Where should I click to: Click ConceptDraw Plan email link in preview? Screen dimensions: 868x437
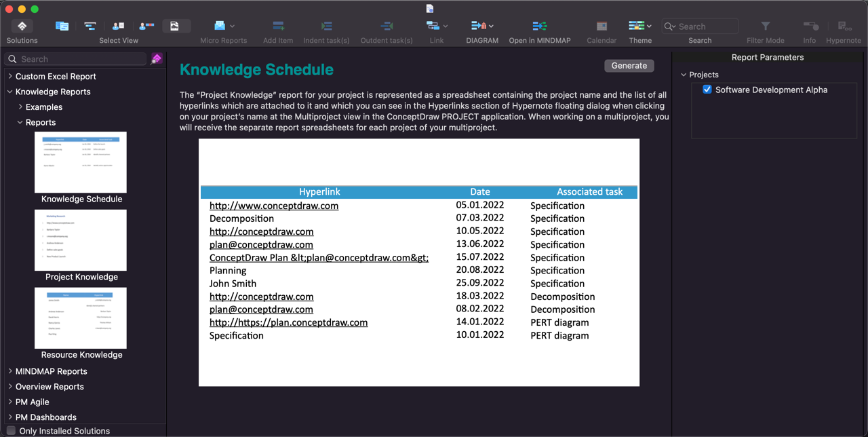pyautogui.click(x=319, y=257)
